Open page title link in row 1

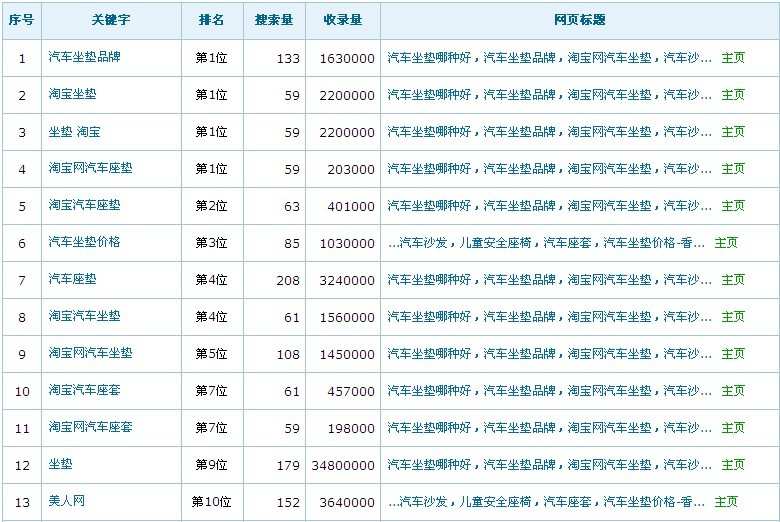[550, 58]
